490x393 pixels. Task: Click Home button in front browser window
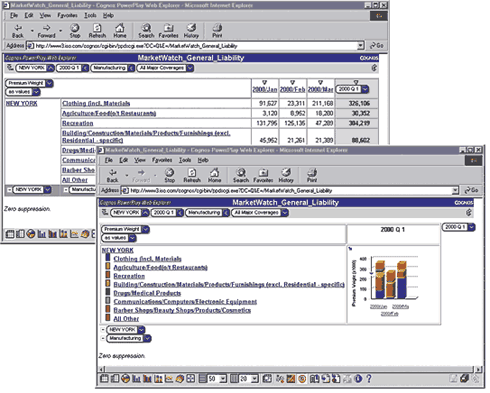214,175
